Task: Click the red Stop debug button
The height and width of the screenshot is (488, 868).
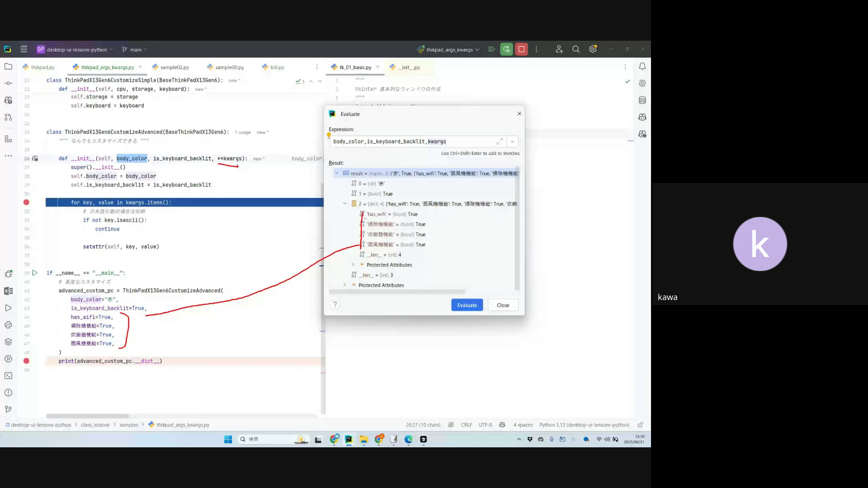Action: point(521,49)
